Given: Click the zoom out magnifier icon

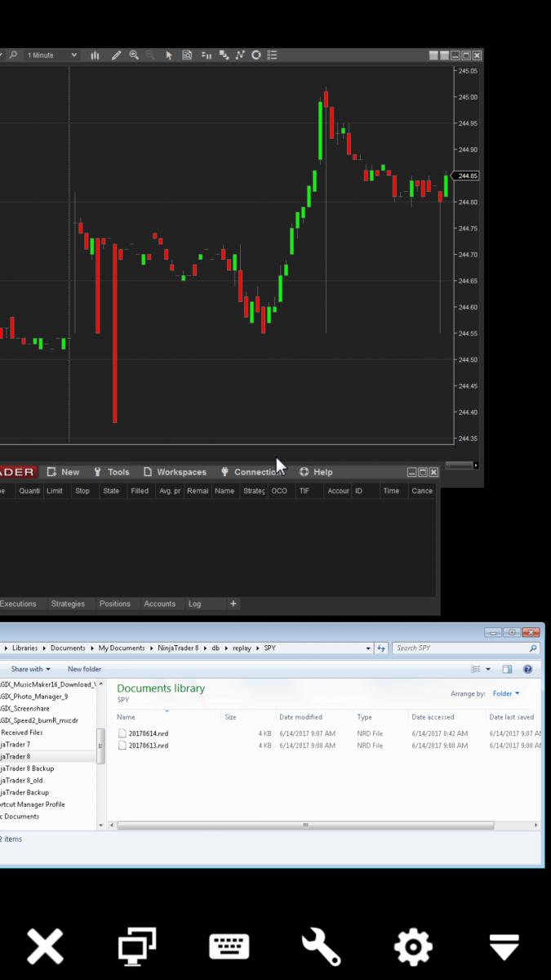Looking at the screenshot, I should coord(150,56).
